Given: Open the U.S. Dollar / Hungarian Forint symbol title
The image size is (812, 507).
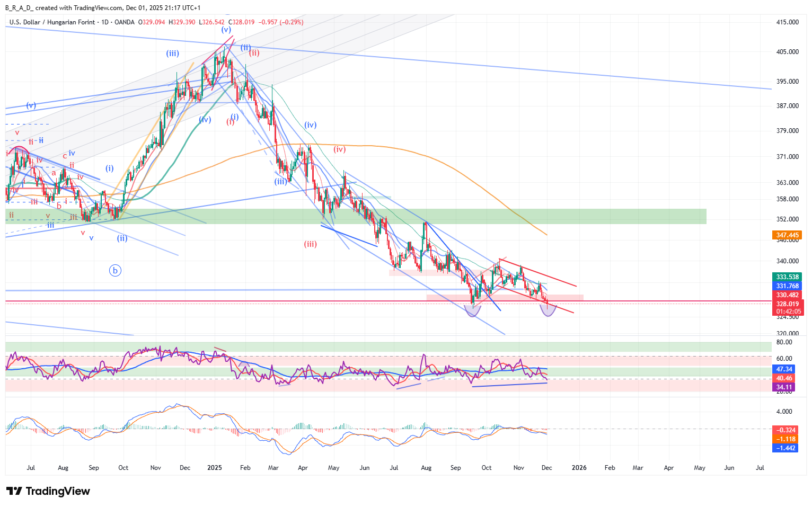Looking at the screenshot, I should point(52,22).
